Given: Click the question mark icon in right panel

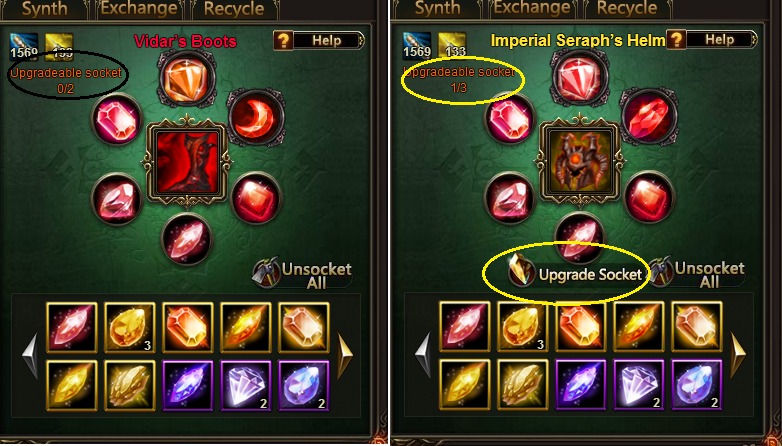Looking at the screenshot, I should tap(676, 39).
